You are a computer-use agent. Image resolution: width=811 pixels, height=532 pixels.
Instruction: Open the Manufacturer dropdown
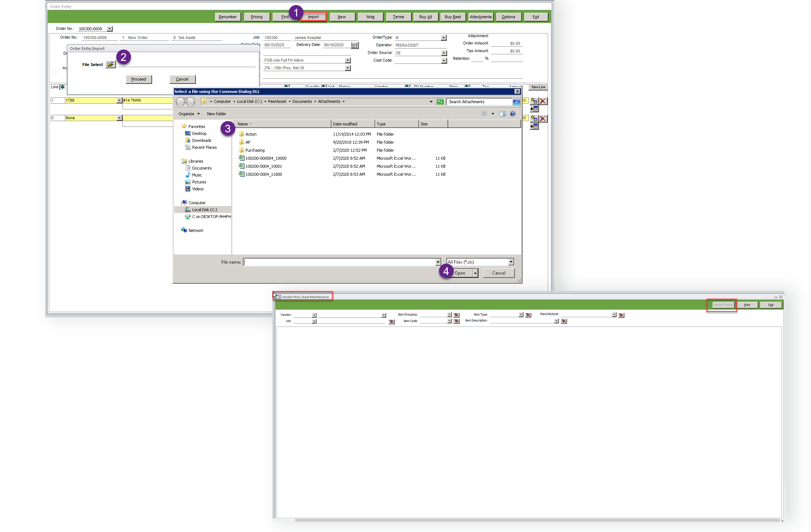pyautogui.click(x=614, y=315)
